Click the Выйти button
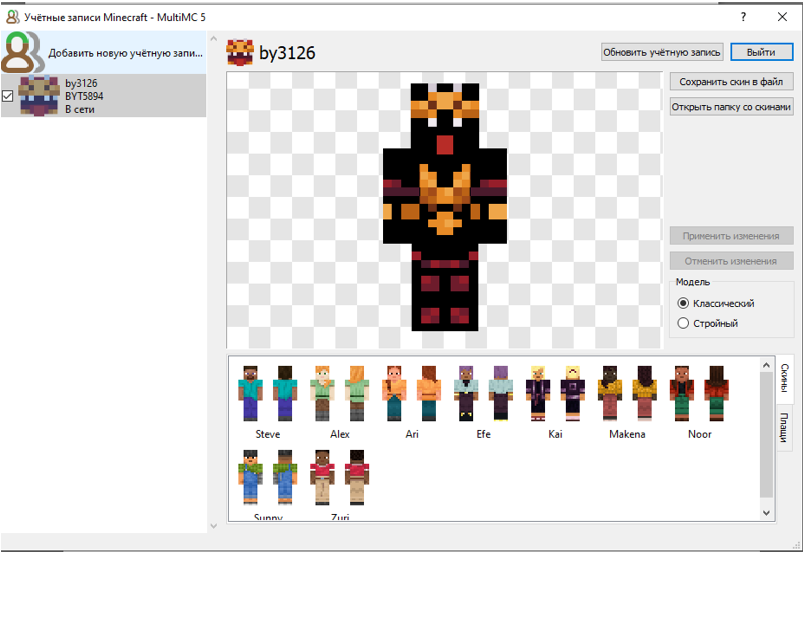 coord(761,52)
